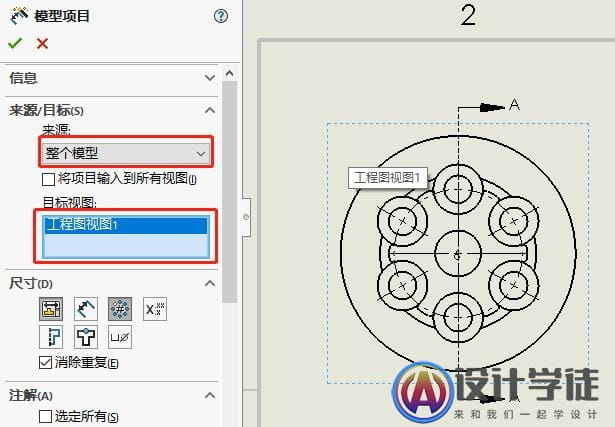Click the 工程图视图1 tooltip label in drawing
Image resolution: width=615 pixels, height=427 pixels.
click(x=387, y=178)
